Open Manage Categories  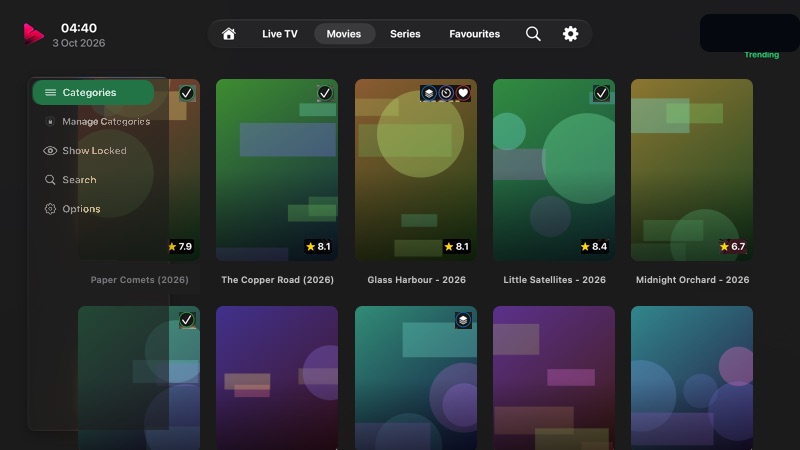106,121
